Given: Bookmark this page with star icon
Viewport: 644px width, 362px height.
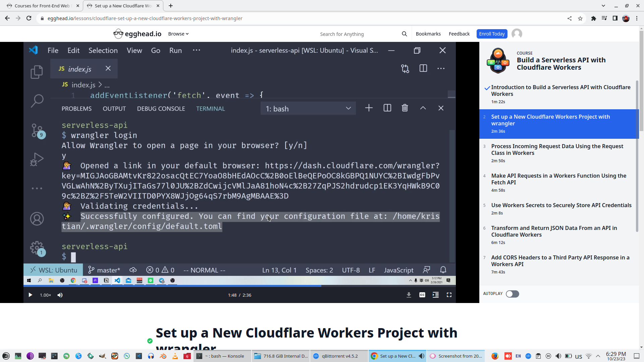Looking at the screenshot, I should (x=580, y=18).
